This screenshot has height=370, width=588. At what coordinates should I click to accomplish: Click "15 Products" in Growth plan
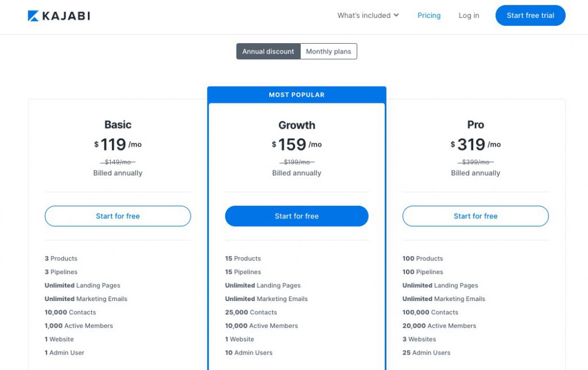pyautogui.click(x=243, y=259)
